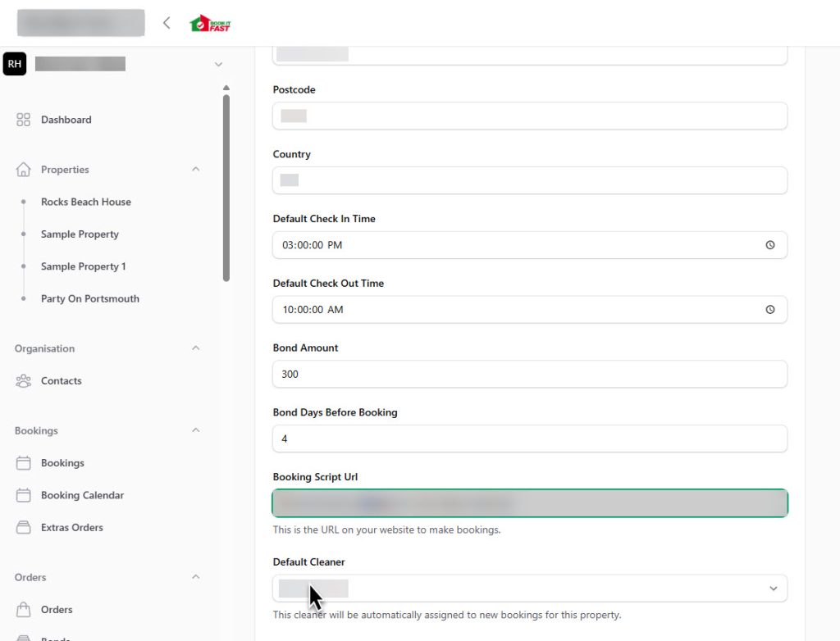840x641 pixels.
Task: Click the Extras Orders icon
Action: pos(23,527)
